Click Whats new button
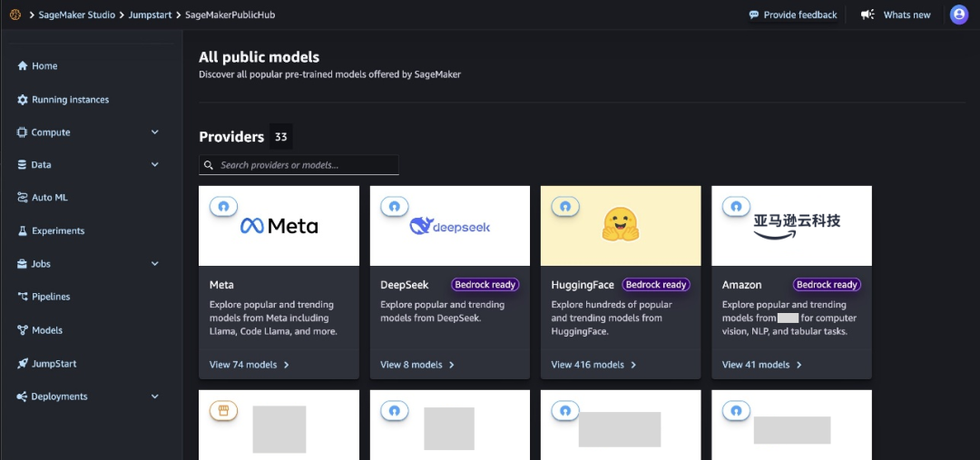This screenshot has height=460, width=980. tap(895, 15)
